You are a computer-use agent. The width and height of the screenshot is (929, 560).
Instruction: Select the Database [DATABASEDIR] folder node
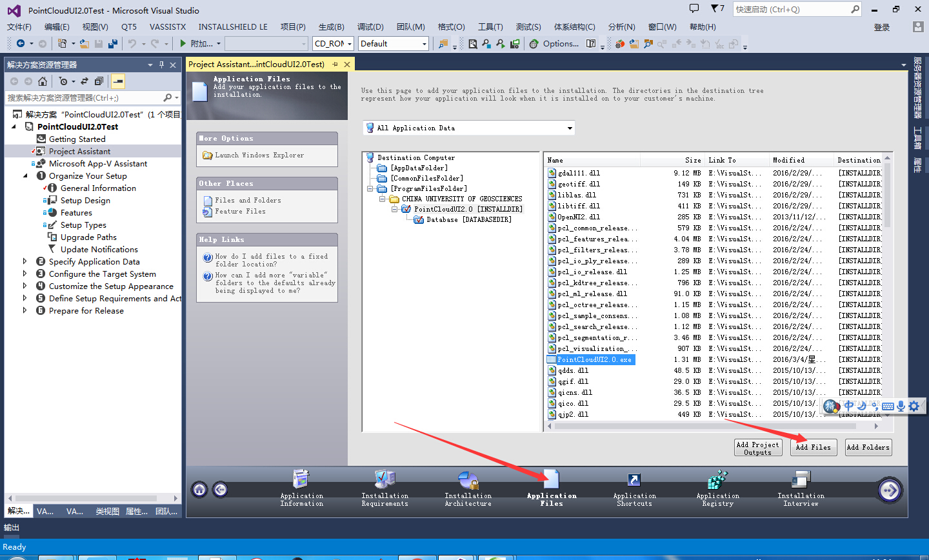[x=469, y=219]
